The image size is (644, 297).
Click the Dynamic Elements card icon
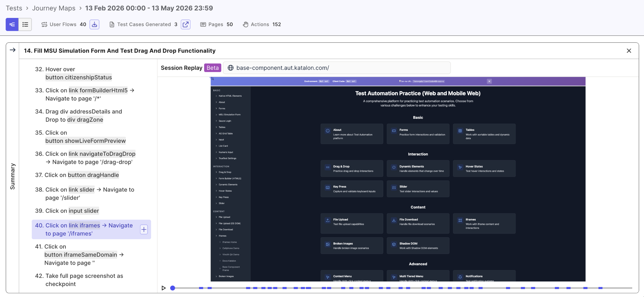[394, 167]
